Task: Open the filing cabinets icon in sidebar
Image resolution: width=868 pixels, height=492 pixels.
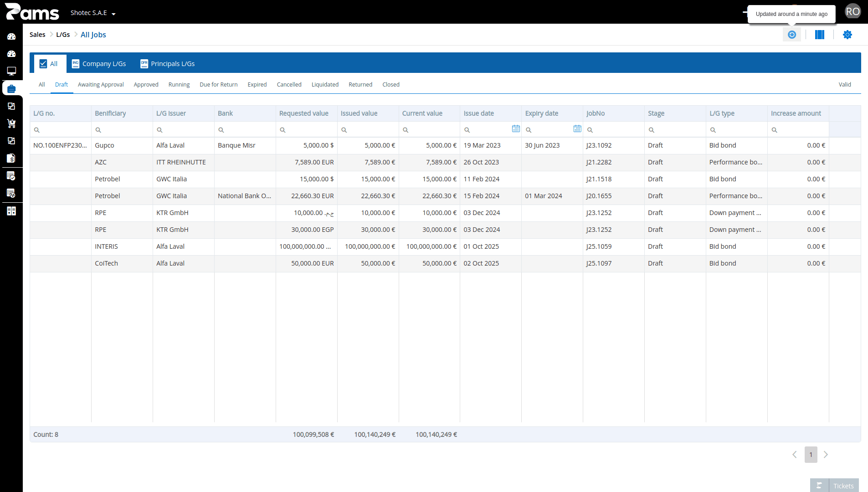Action: [x=11, y=211]
